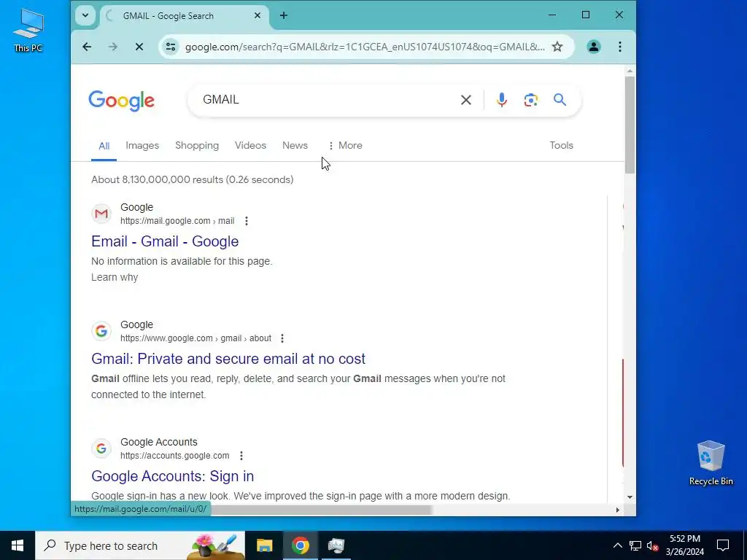Click the Chrome taskbar icon

(x=300, y=545)
